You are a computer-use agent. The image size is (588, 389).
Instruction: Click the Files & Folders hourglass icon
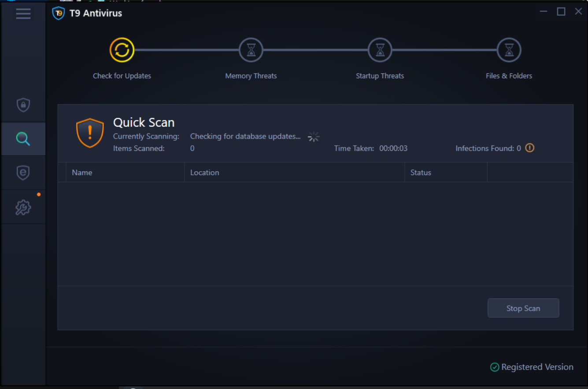click(509, 50)
